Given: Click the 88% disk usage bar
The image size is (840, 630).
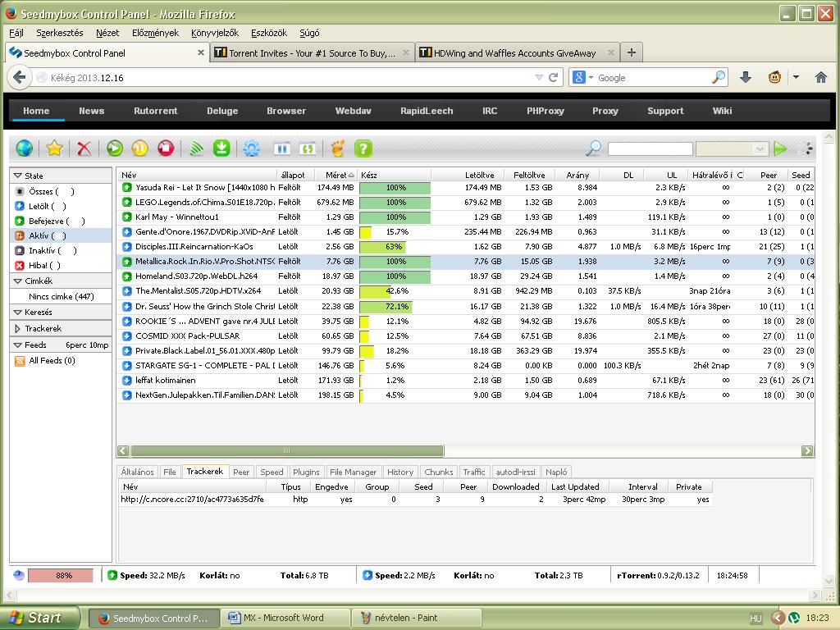Looking at the screenshot, I should click(61, 575).
